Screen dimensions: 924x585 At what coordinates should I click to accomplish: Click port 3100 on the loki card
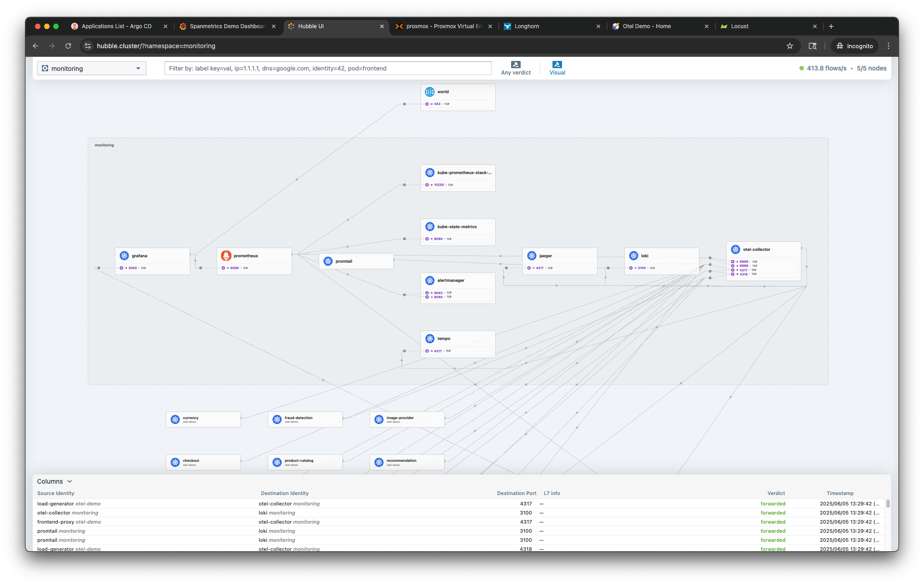tap(642, 268)
